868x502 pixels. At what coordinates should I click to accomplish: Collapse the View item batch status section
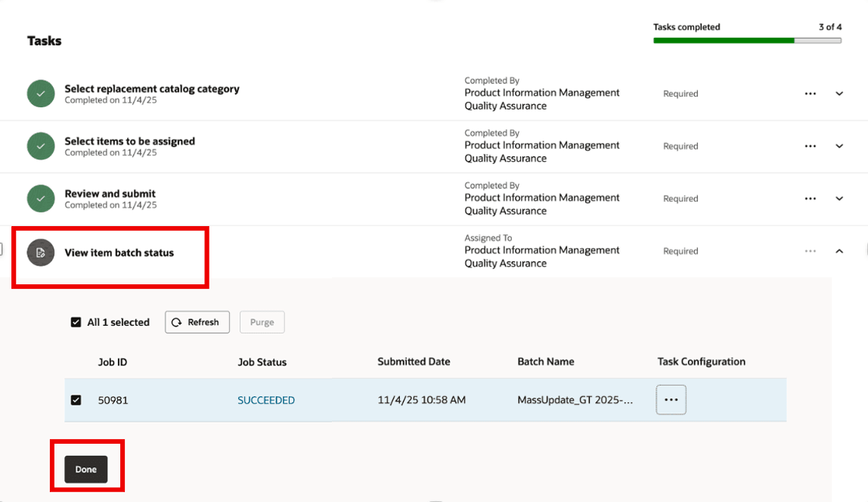pyautogui.click(x=839, y=250)
